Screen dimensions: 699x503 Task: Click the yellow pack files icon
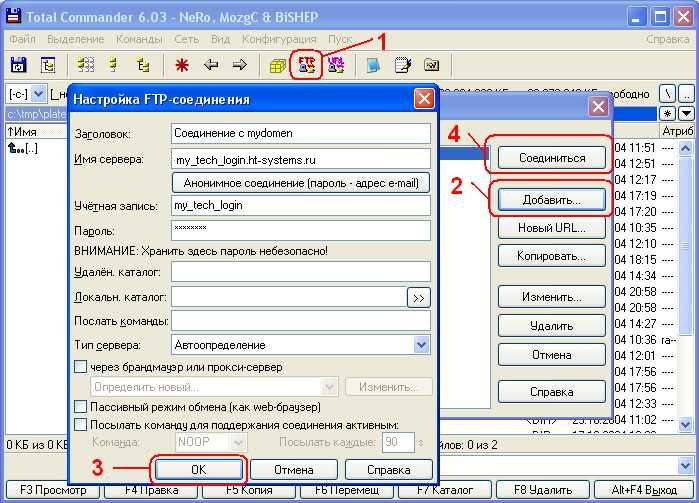pyautogui.click(x=277, y=65)
